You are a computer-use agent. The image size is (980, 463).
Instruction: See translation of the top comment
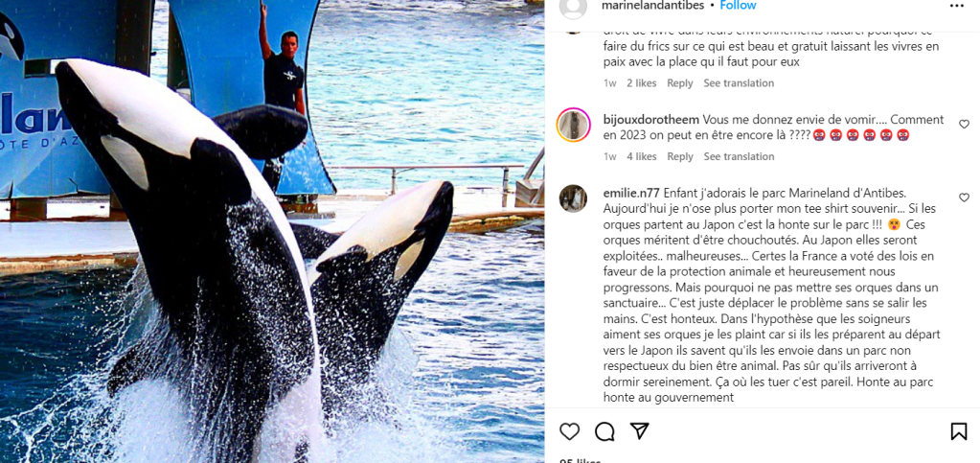[x=739, y=83]
